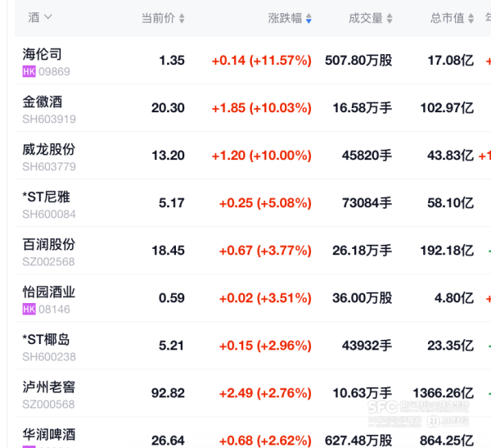
Task: Click the 成交量 column header label
Action: pos(366,18)
